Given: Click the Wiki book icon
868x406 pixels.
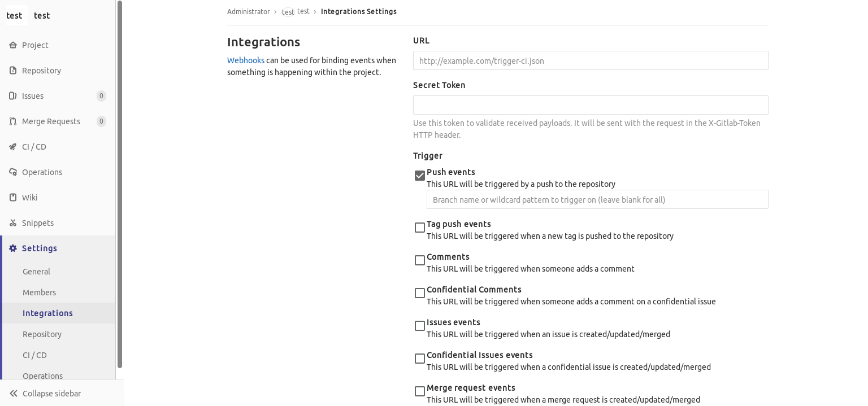Looking at the screenshot, I should click(13, 198).
